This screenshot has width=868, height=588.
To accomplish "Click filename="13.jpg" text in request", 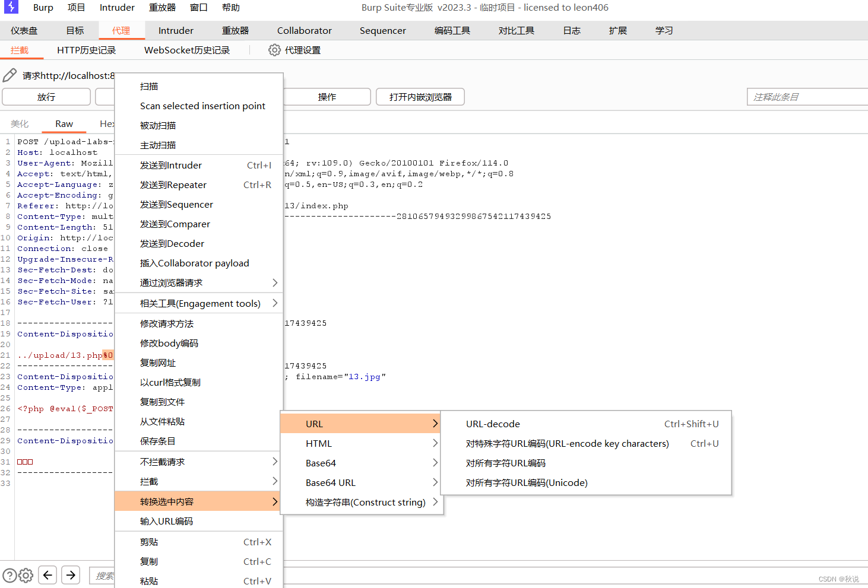I will [x=341, y=377].
